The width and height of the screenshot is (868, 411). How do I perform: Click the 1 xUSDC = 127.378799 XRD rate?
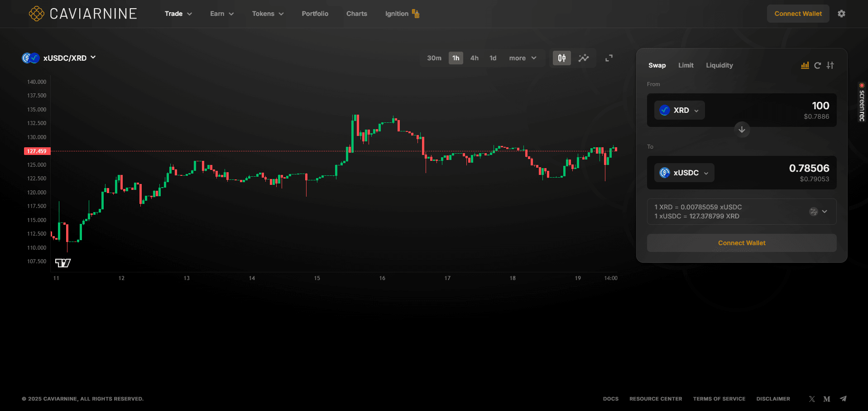coord(697,216)
